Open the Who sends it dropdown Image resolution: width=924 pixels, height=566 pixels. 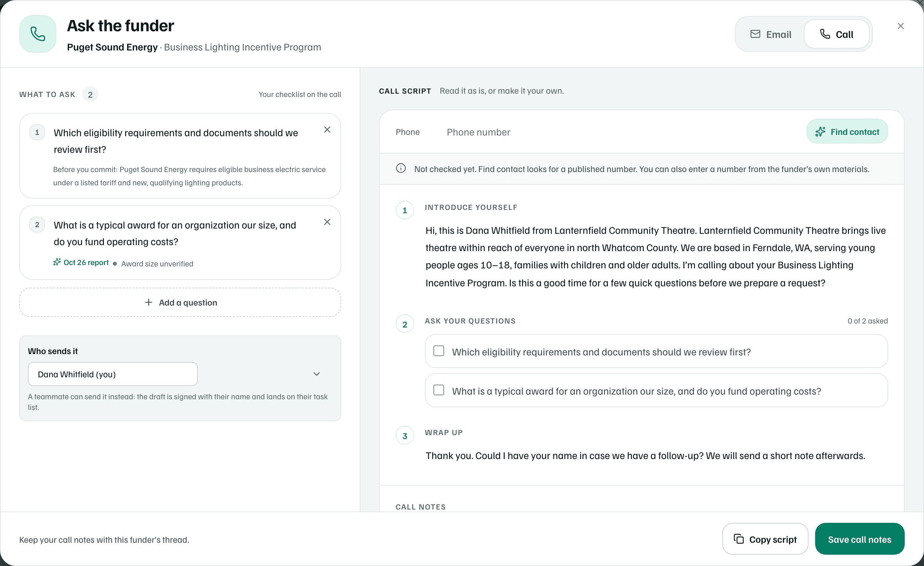113,374
